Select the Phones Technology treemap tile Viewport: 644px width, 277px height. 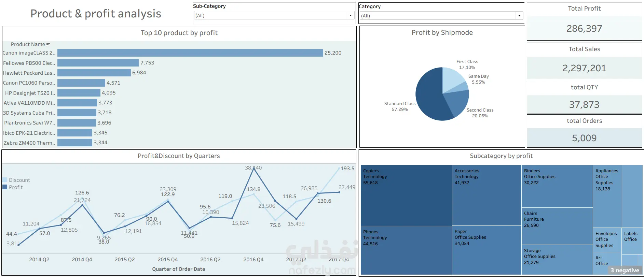(406, 250)
